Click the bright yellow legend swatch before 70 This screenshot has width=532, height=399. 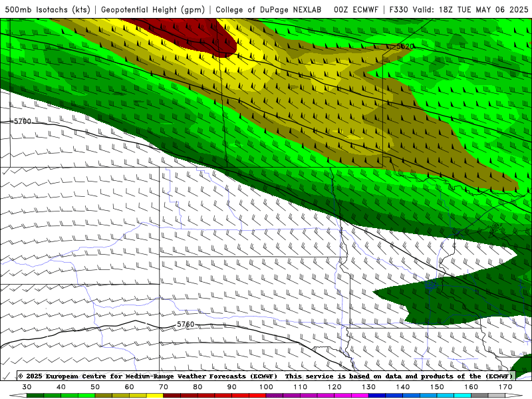(155, 396)
